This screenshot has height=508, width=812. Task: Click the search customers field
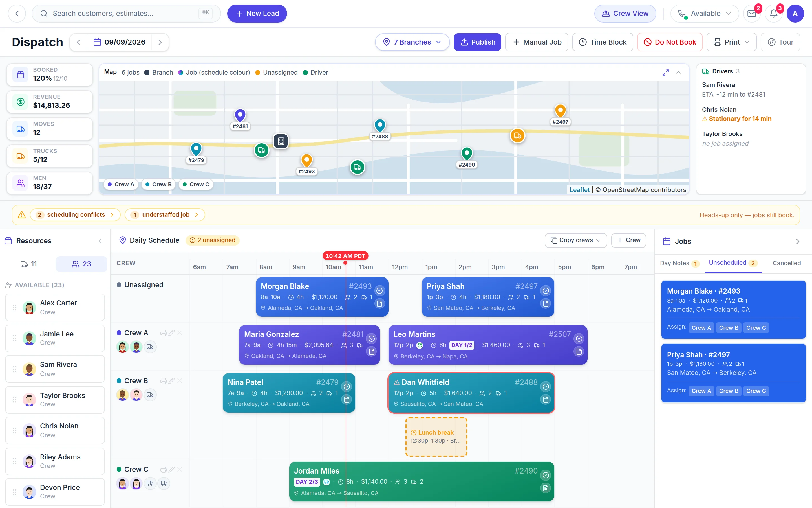coord(126,14)
